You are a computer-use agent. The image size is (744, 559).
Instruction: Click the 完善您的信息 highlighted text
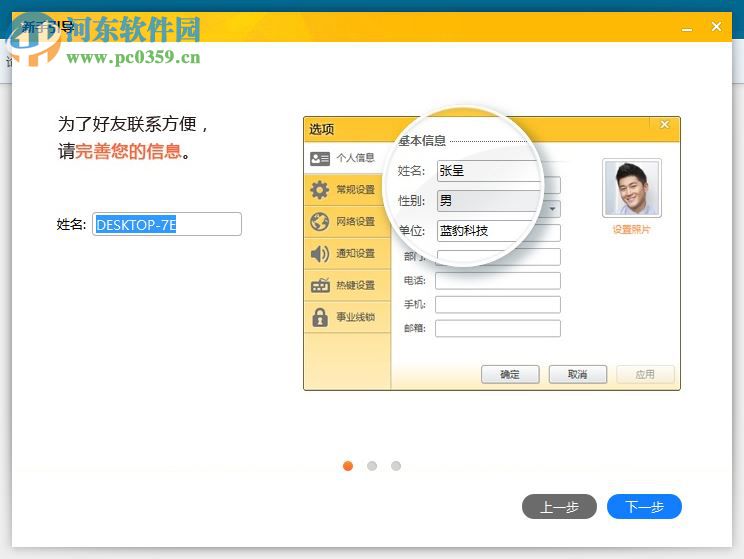tap(128, 151)
